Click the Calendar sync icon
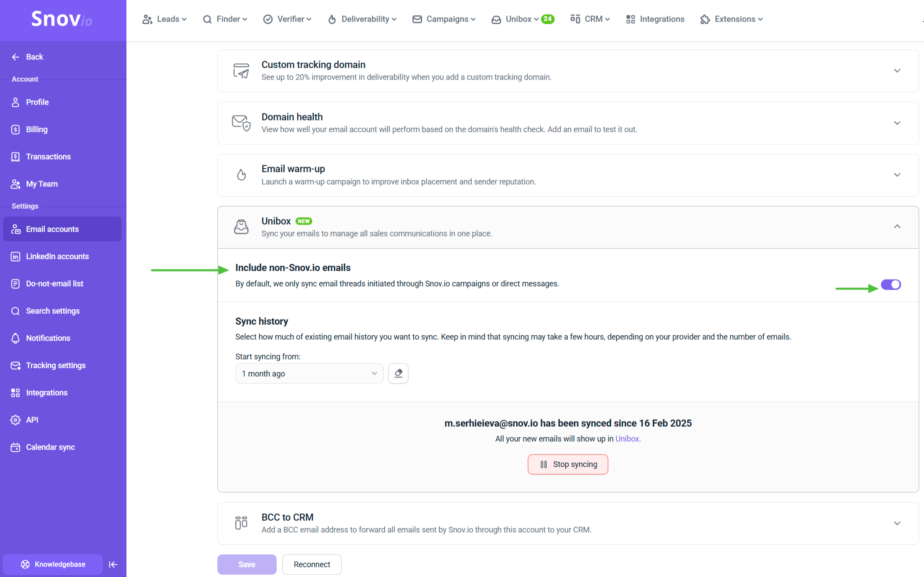 coord(15,447)
